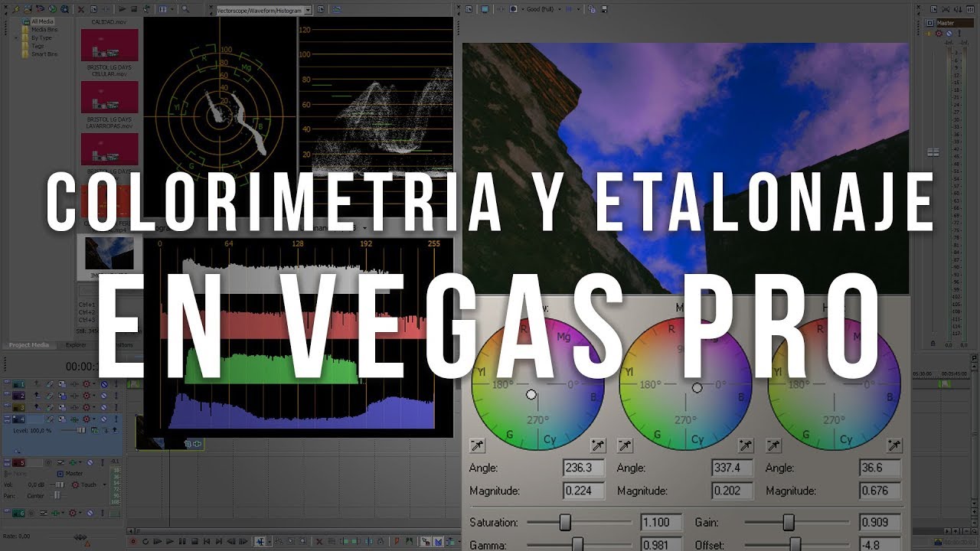Toggle Loop Playback in transport bar

[145, 542]
